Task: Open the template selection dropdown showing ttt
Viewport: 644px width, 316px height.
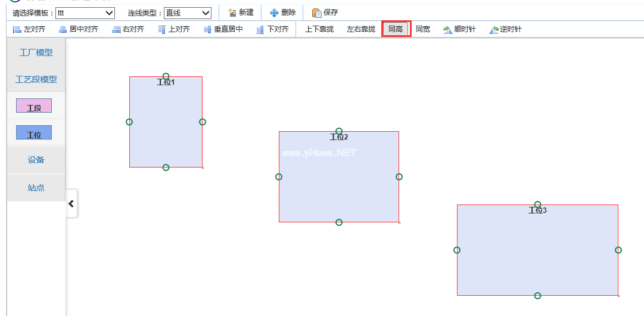Action: click(x=85, y=13)
